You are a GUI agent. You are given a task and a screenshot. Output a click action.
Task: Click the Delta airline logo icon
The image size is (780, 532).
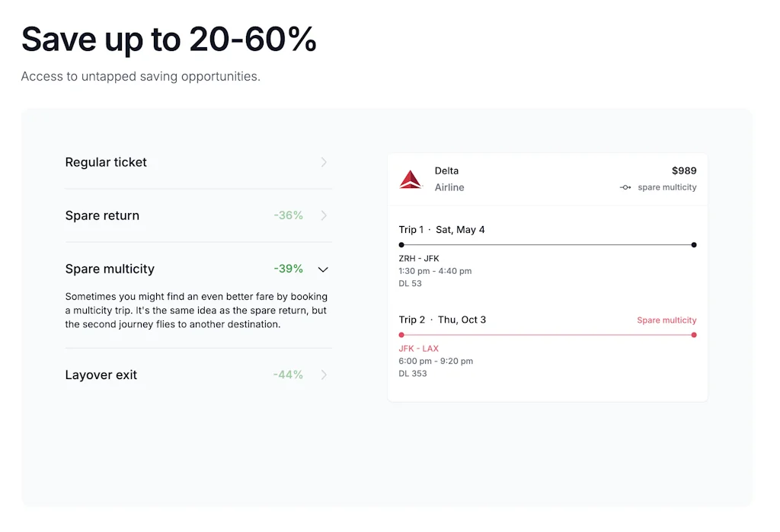(x=411, y=180)
